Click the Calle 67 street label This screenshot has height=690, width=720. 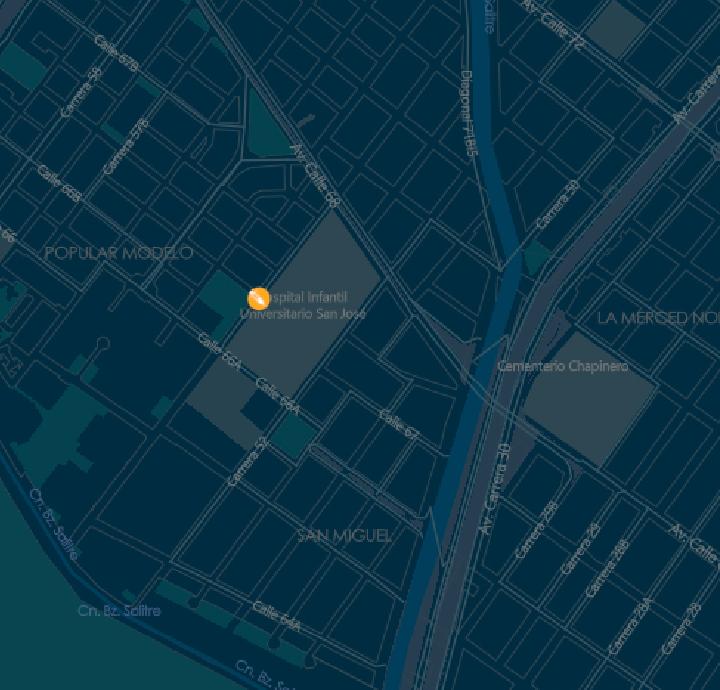pyautogui.click(x=399, y=424)
